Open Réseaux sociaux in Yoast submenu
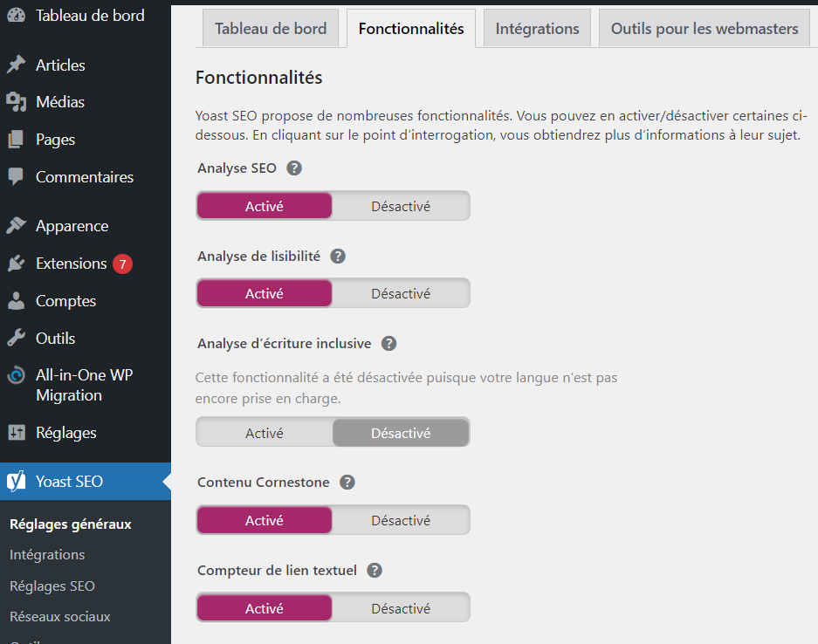The height and width of the screenshot is (644, 818). point(60,617)
